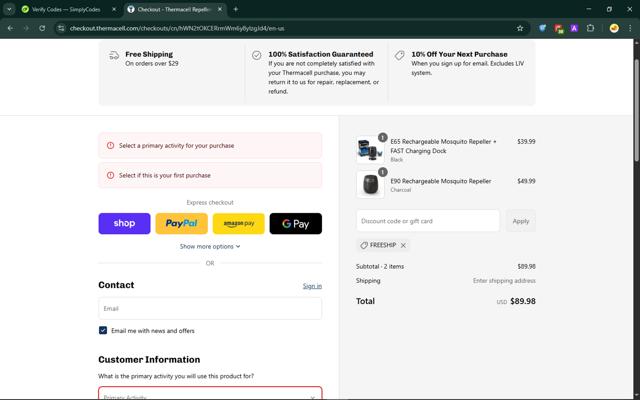Close the Verify Codes tab
The image size is (640, 400).
tap(114, 9)
